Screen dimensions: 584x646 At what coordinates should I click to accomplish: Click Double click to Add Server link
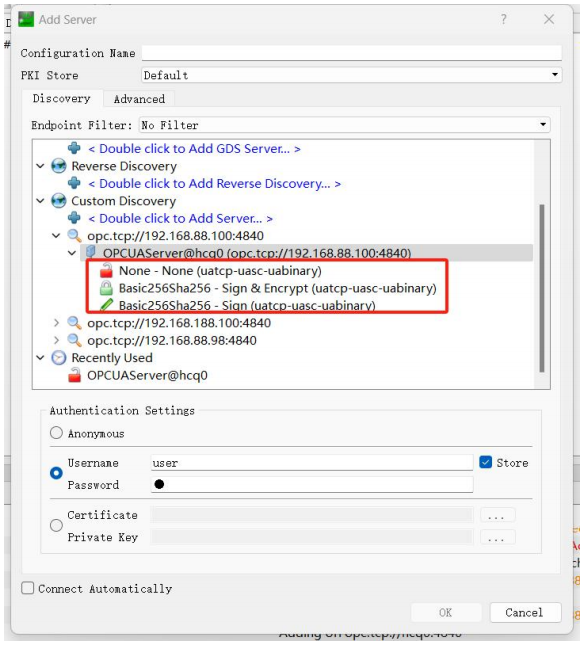(180, 218)
